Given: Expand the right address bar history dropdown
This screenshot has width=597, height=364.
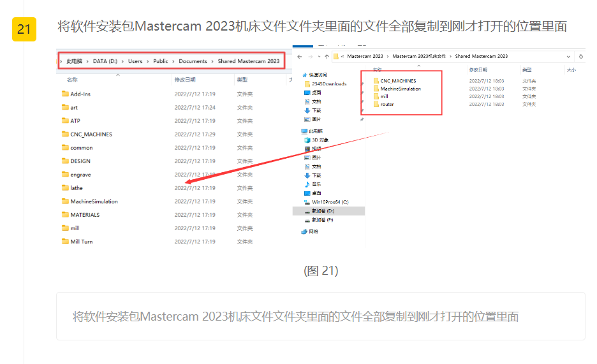Looking at the screenshot, I should pyautogui.click(x=568, y=56).
